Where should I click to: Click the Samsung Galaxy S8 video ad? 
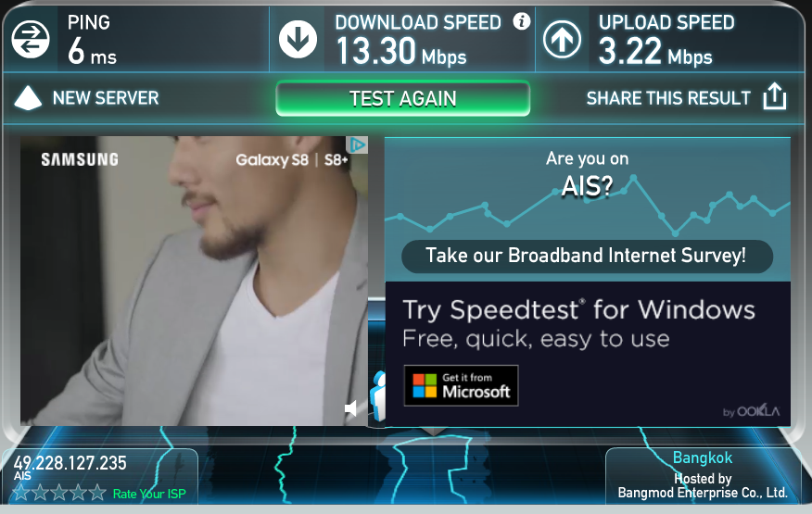point(195,281)
